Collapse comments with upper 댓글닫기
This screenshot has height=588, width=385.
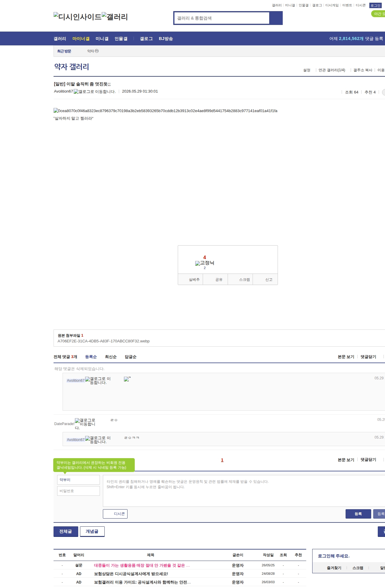coord(368,357)
